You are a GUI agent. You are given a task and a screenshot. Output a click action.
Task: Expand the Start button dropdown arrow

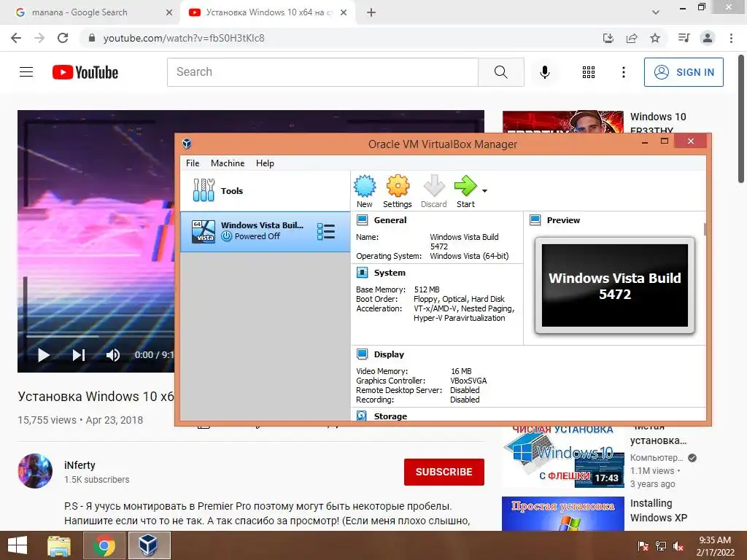484,191
